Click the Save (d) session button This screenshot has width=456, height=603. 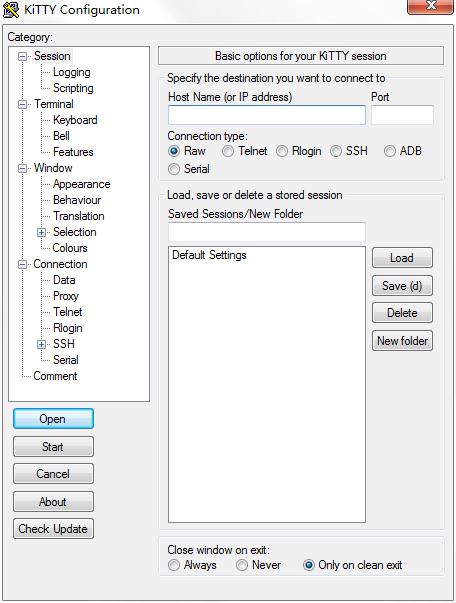point(402,286)
